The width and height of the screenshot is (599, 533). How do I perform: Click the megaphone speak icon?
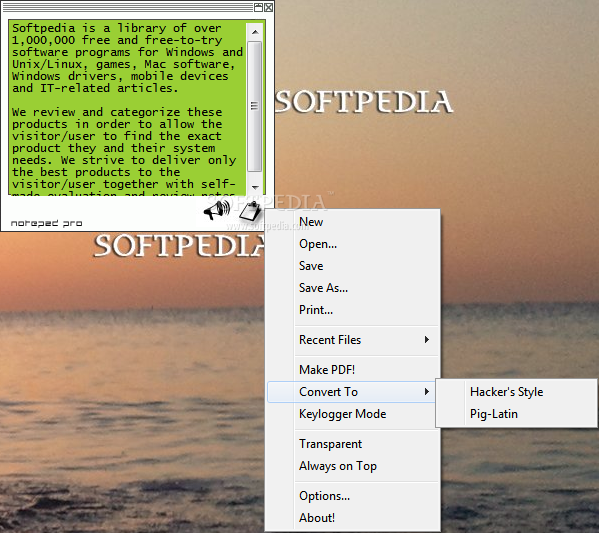point(217,210)
